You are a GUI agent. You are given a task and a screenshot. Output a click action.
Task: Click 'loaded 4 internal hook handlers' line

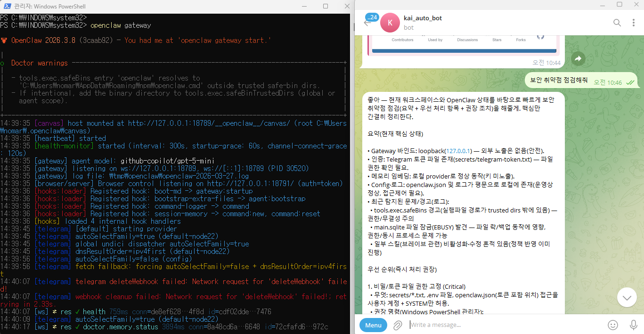[x=122, y=221]
